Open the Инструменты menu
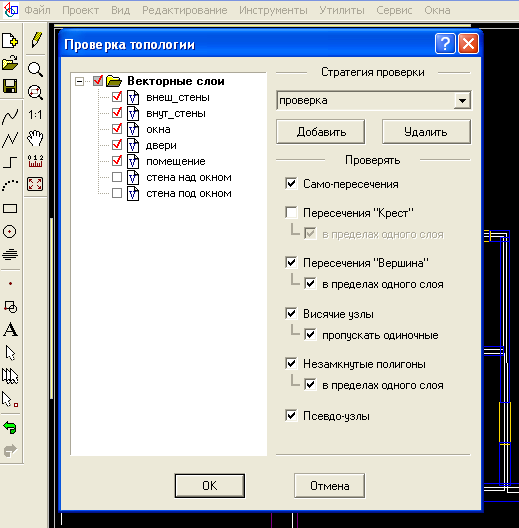Viewport: 519px width, 528px height. pos(273,10)
